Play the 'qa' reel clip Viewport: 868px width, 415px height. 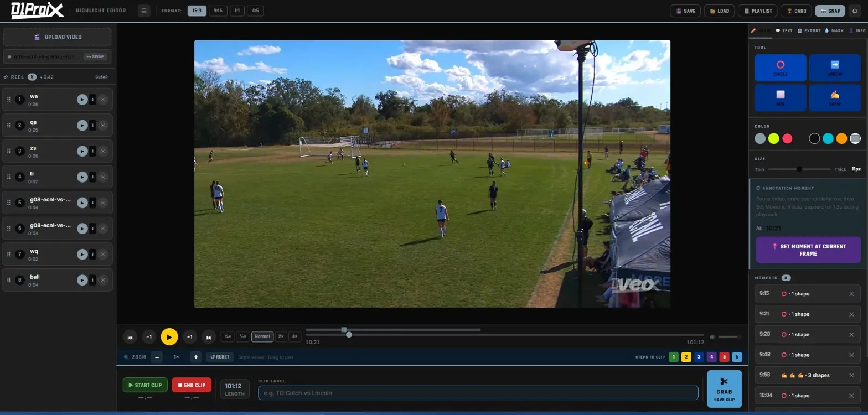pos(82,126)
